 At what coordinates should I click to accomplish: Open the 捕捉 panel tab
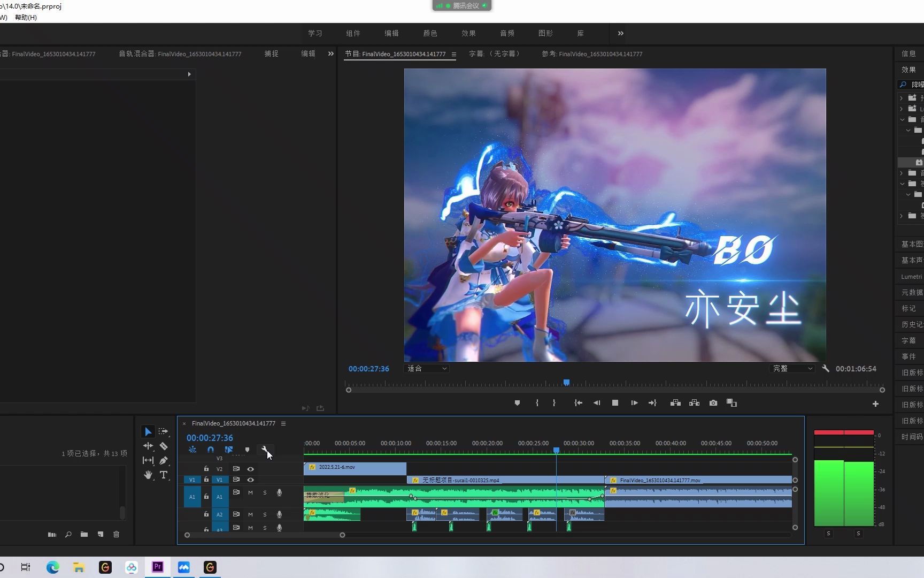click(272, 54)
